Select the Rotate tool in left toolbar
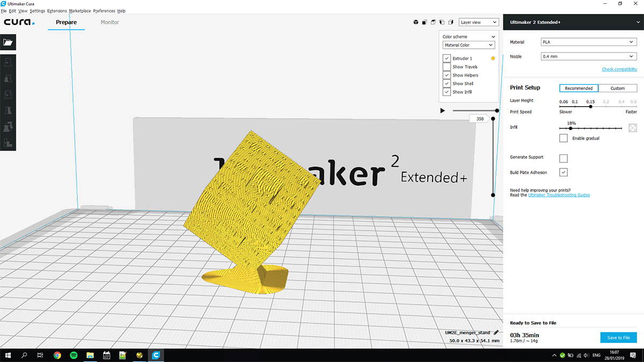 pos(8,94)
